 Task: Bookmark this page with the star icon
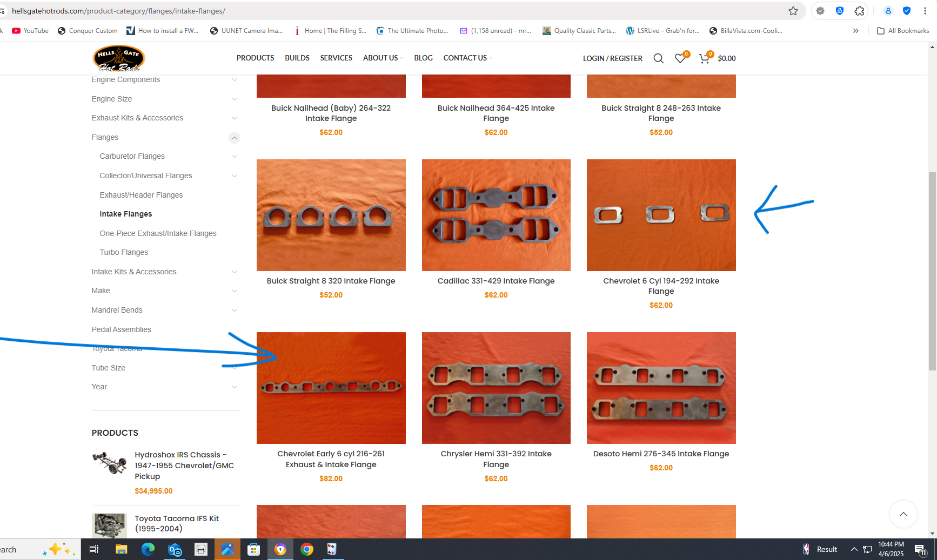tap(793, 11)
